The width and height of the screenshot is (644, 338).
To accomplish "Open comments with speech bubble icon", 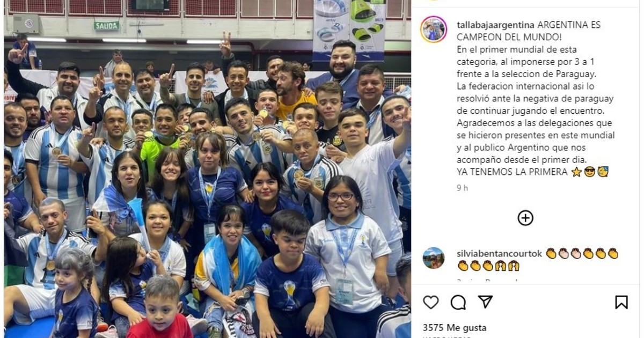I will [x=458, y=302].
